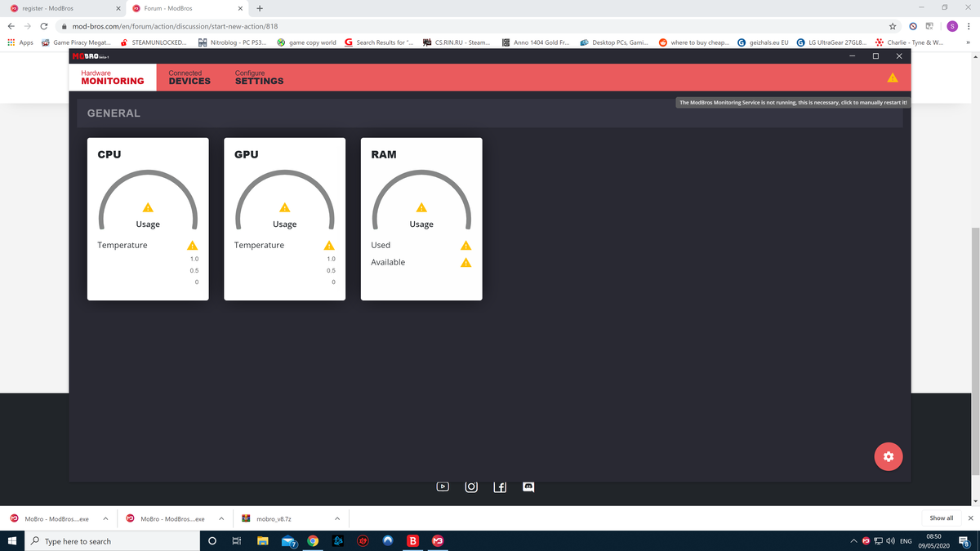Open the Mail app on the taskbar

288,541
